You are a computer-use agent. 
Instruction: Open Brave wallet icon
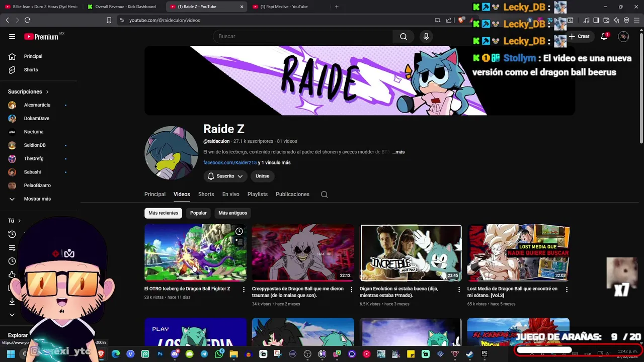[606, 20]
